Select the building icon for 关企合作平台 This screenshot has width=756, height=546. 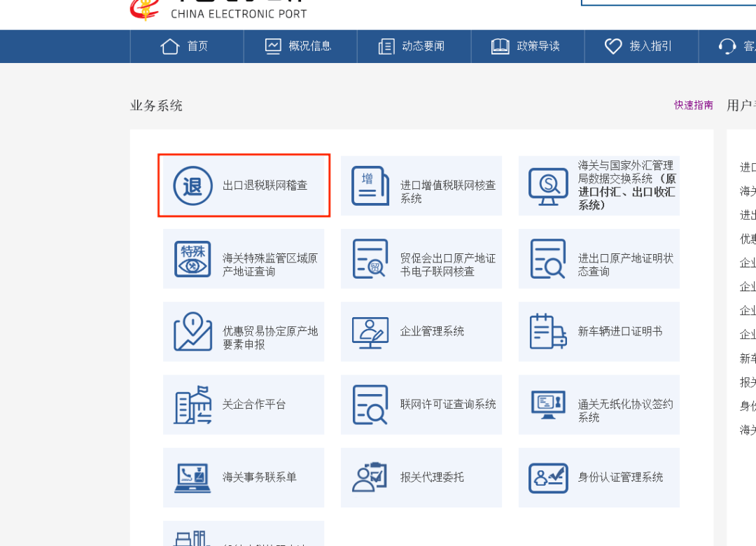[x=191, y=405]
